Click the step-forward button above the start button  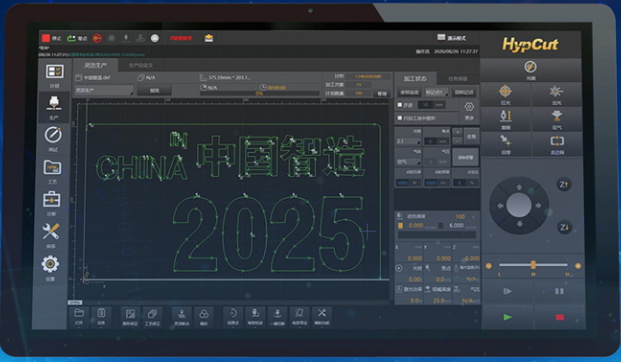507,291
